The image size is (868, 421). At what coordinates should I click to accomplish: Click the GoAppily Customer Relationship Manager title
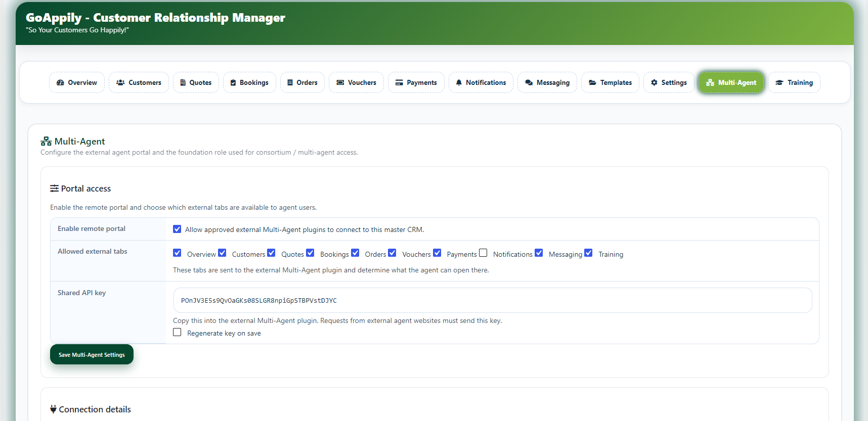[x=155, y=18]
